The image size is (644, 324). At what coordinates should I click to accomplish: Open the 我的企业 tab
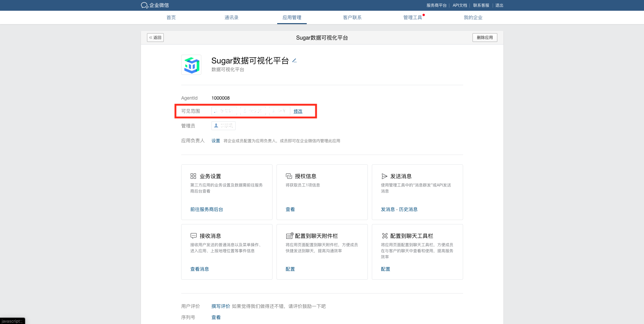(x=473, y=17)
